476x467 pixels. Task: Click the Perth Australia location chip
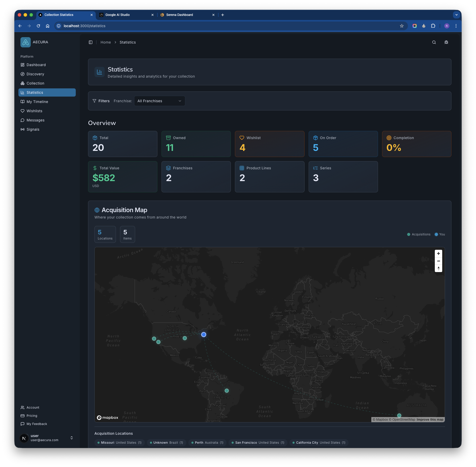tap(207, 443)
